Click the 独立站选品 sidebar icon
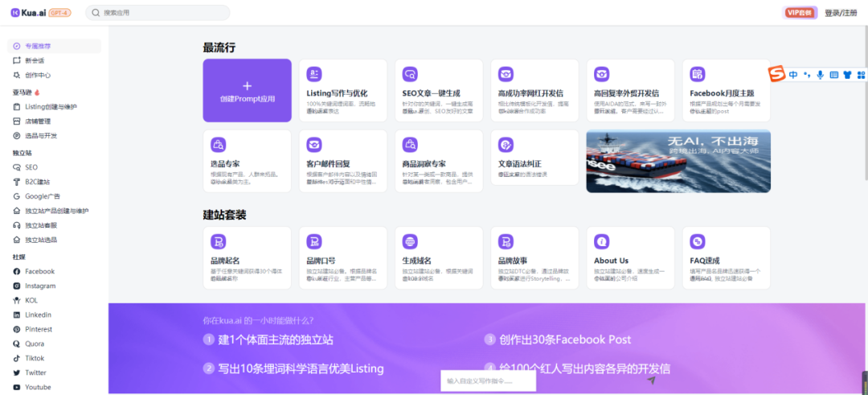 (x=17, y=240)
